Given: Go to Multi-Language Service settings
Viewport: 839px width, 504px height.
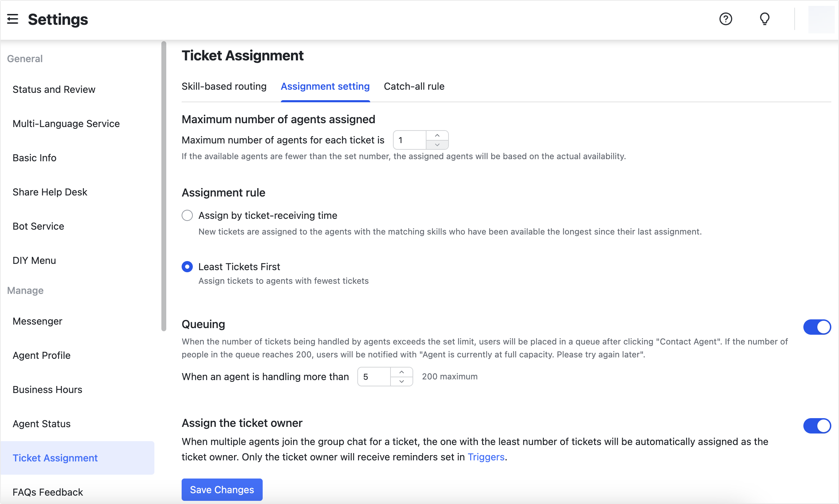Looking at the screenshot, I should pyautogui.click(x=66, y=124).
